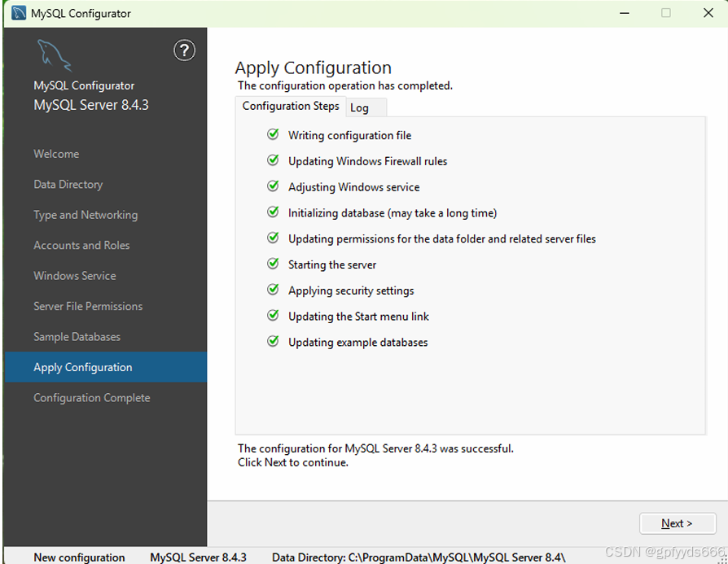
Task: Click green check beside Updating example databases
Action: [x=273, y=341]
